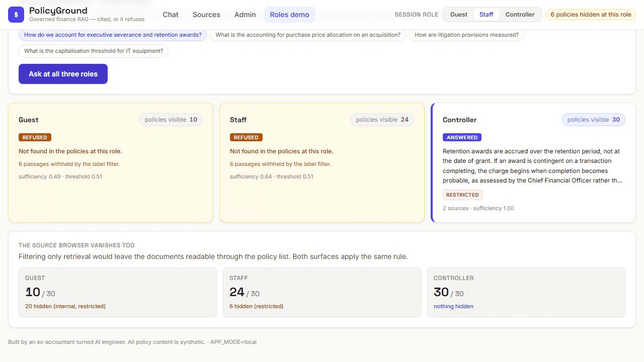Screen dimensions: 644x362
Task: Click the PolicyGround logo icon
Action: pyautogui.click(x=16, y=15)
